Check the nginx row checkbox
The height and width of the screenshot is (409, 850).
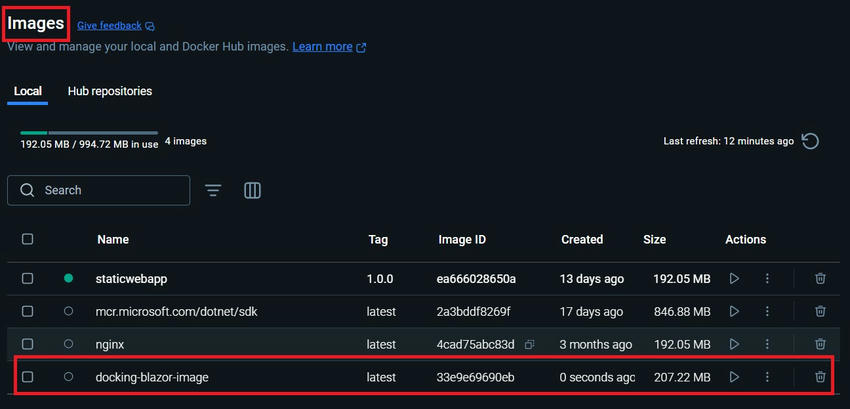click(28, 344)
